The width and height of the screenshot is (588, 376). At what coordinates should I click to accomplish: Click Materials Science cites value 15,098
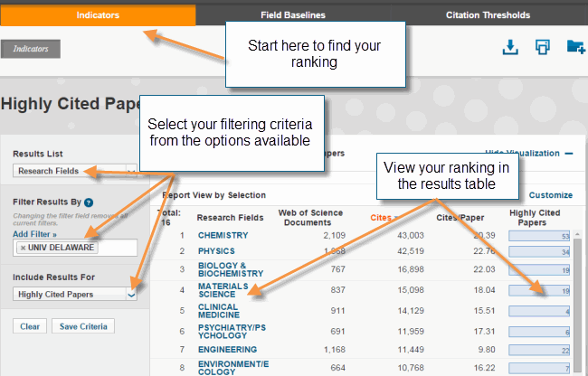point(411,290)
